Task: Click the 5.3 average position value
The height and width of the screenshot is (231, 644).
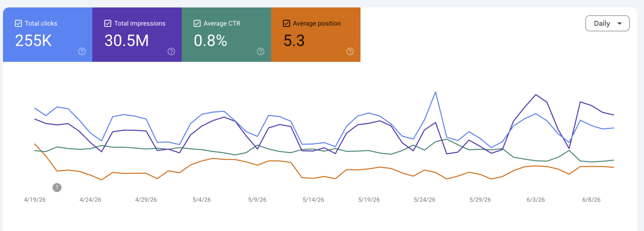Action: [294, 41]
